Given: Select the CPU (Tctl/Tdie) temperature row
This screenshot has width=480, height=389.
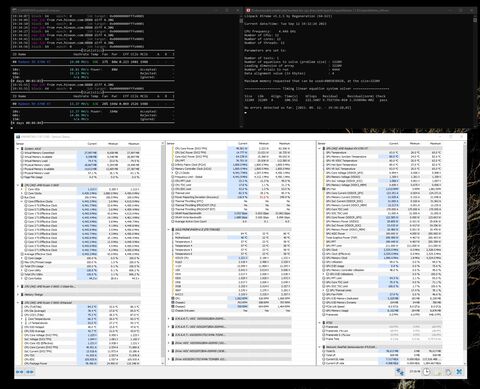Looking at the screenshot, I should [80, 307].
